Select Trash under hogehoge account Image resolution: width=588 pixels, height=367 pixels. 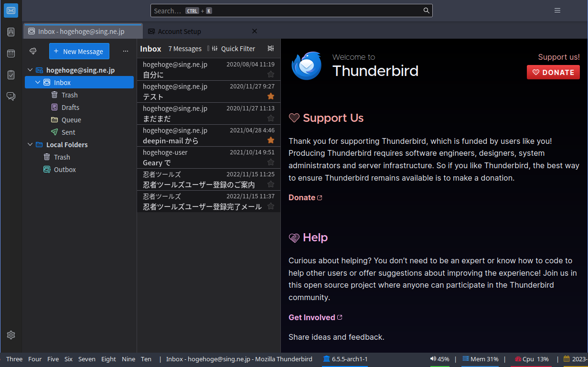[79, 95]
